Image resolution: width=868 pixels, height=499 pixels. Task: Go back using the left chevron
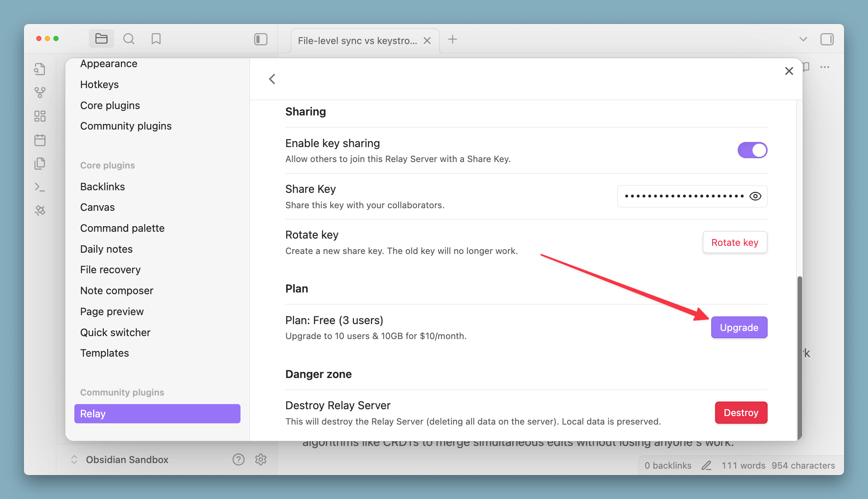pyautogui.click(x=272, y=79)
